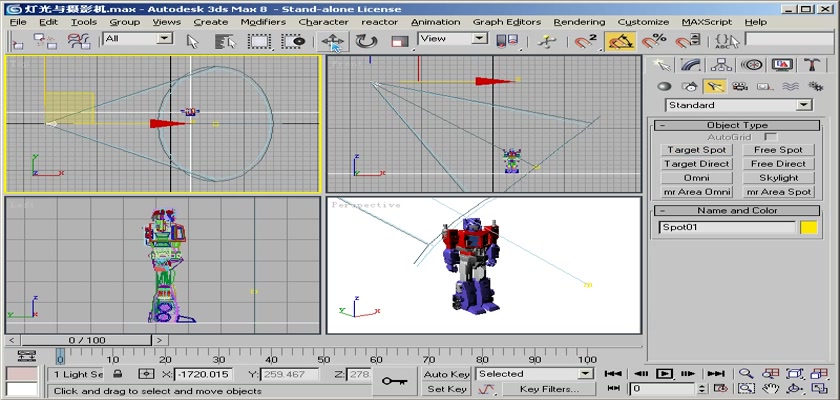
Task: Click the Target Direct light button
Action: pyautogui.click(x=697, y=164)
